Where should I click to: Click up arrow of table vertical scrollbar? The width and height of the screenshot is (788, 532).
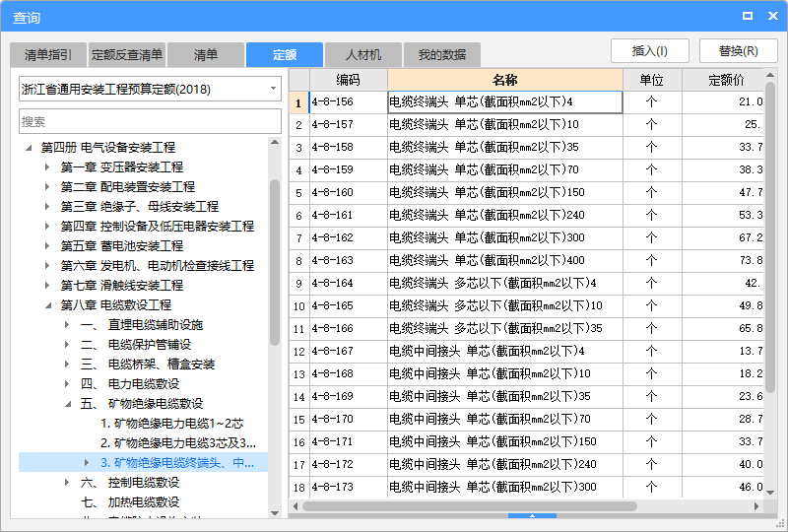[x=770, y=76]
